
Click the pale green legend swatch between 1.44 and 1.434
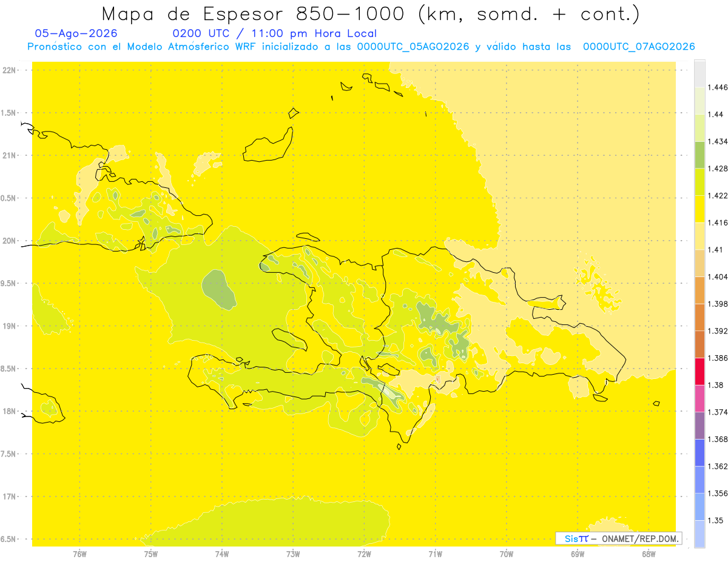699,128
